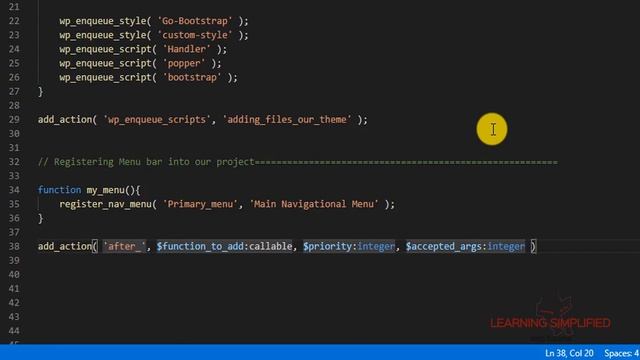Screen dimensions: 640x360
Task: Click the $function_to_add:callable placeholder
Action: tap(224, 247)
